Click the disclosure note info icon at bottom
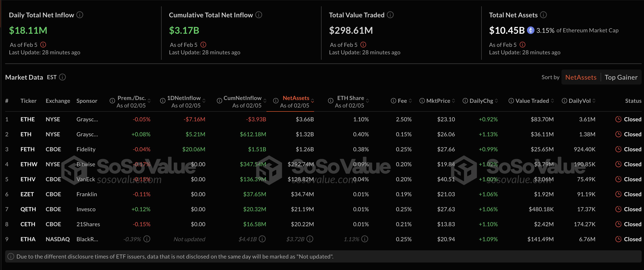The height and width of the screenshot is (270, 644). pos(11,256)
